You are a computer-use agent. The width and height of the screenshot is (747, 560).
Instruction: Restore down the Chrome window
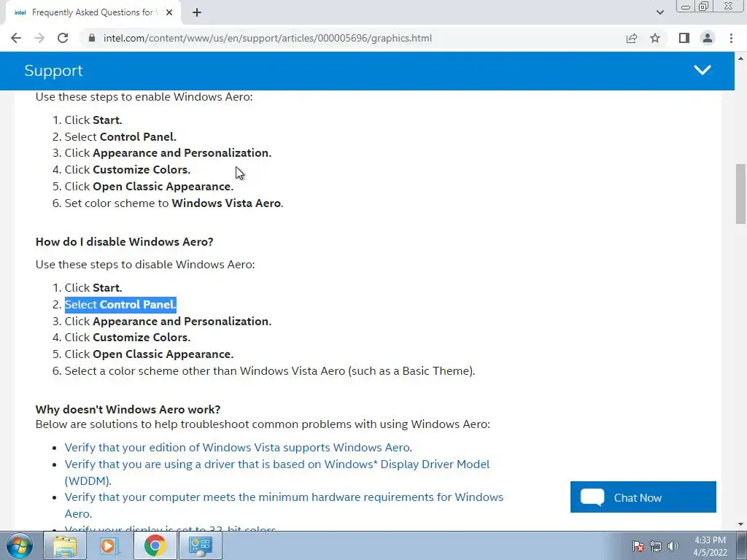704,7
